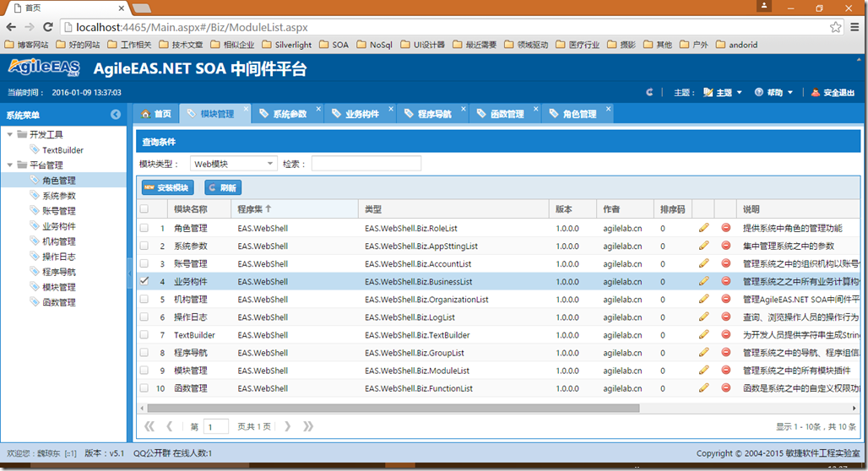
Task: Delete the 账号管理 module row
Action: pyautogui.click(x=726, y=263)
